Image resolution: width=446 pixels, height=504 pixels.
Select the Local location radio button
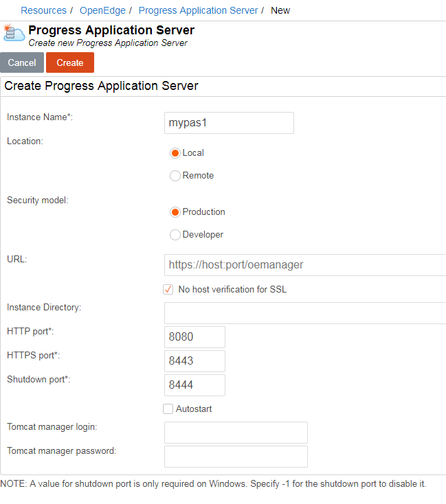(175, 153)
